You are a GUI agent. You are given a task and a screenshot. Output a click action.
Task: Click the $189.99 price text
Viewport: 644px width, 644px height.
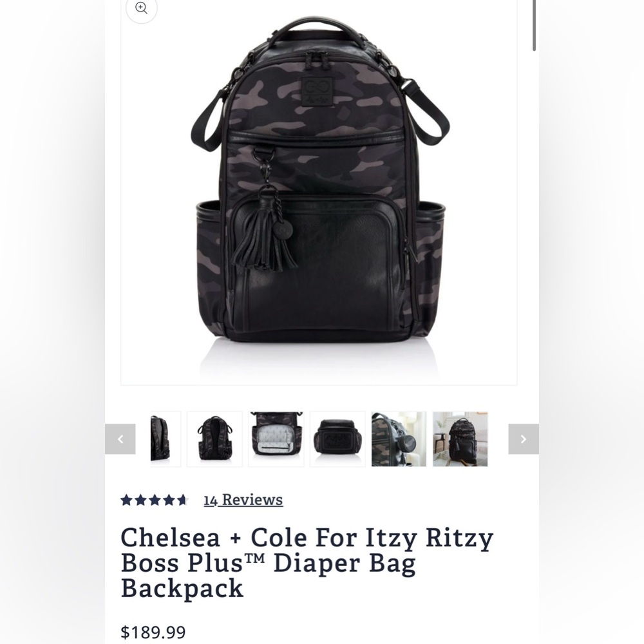coord(153,632)
